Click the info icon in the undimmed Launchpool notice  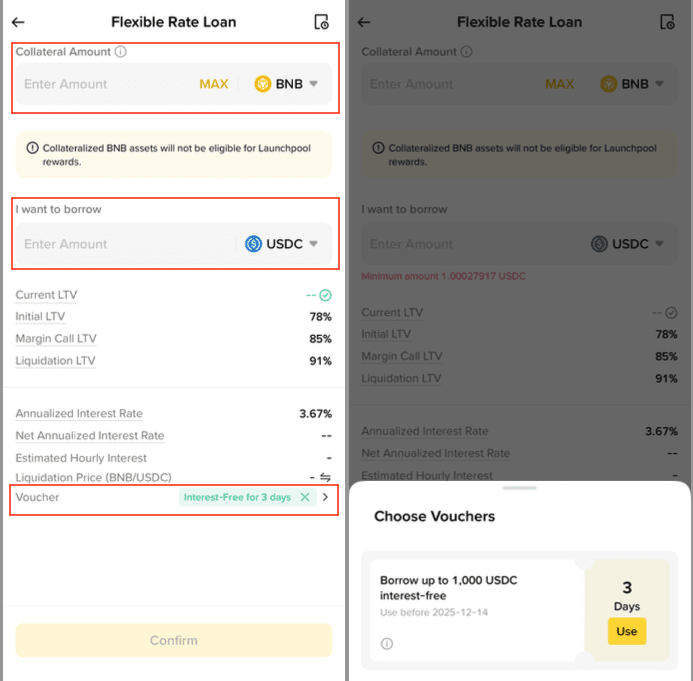click(32, 148)
